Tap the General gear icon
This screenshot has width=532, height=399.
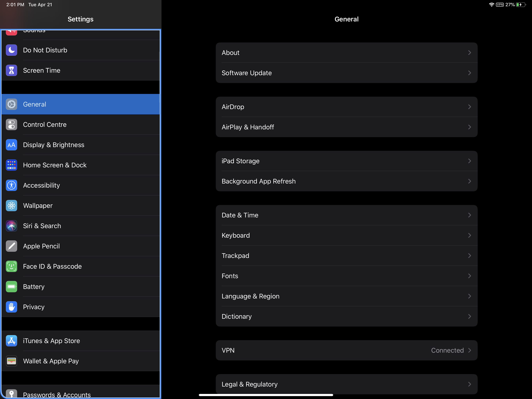[x=11, y=104]
